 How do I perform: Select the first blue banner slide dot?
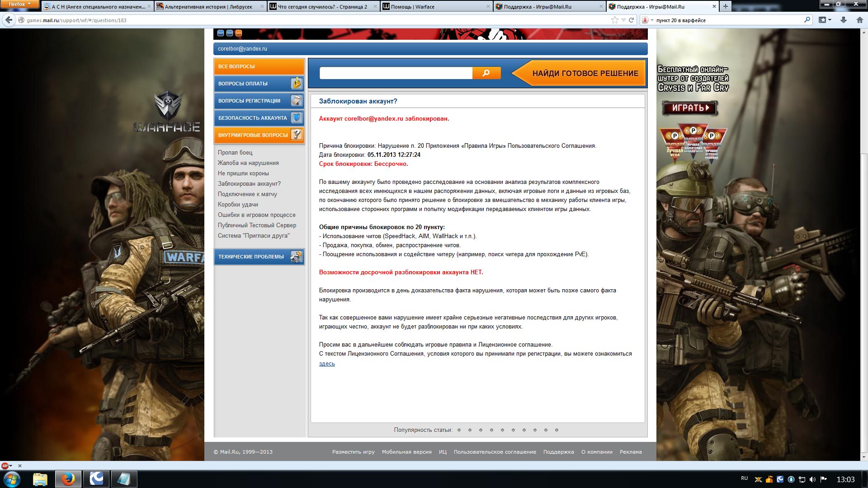pyautogui.click(x=221, y=33)
